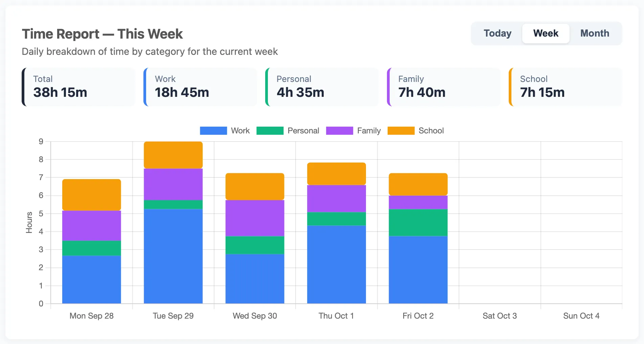Click the 'Time Report — This Week' heading
The image size is (644, 344).
point(102,34)
